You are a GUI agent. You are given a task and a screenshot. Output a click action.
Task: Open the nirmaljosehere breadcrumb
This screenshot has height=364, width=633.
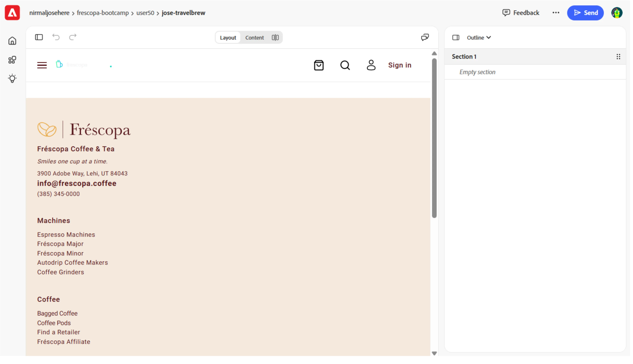coord(49,13)
